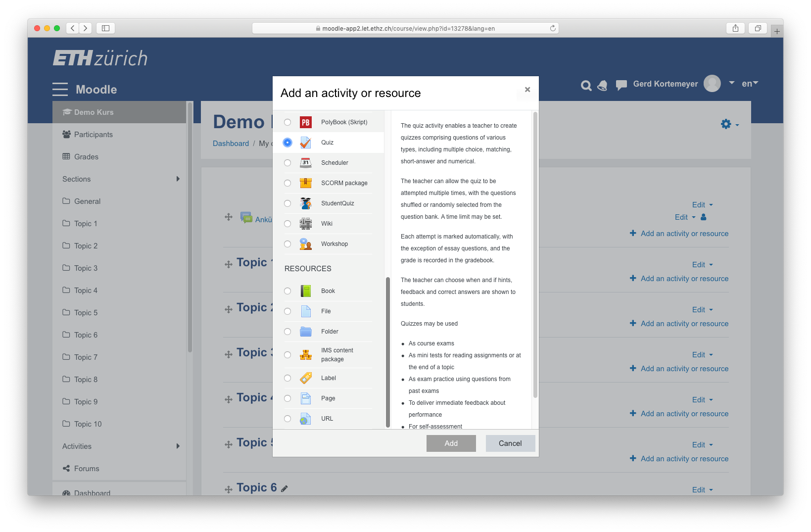The height and width of the screenshot is (532, 811).
Task: Click the green Book icon
Action: tap(306, 291)
